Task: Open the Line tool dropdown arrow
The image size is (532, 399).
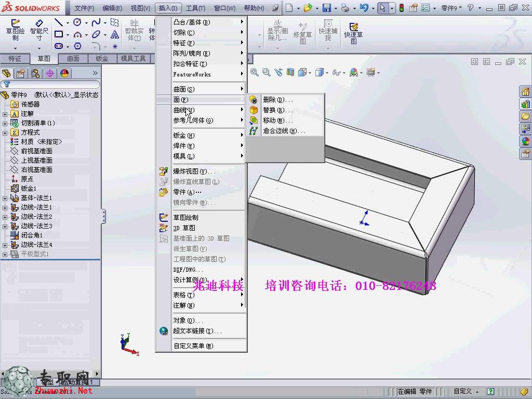Action: click(68, 23)
